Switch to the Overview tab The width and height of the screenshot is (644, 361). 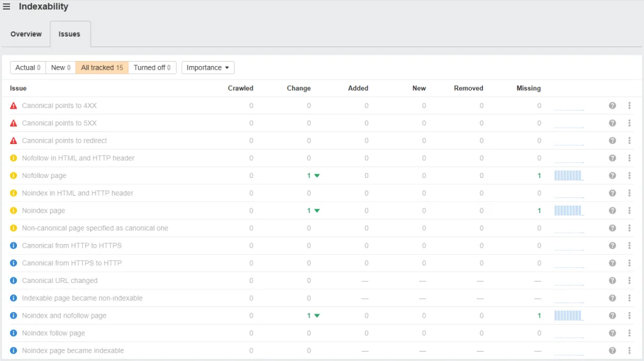(x=26, y=34)
